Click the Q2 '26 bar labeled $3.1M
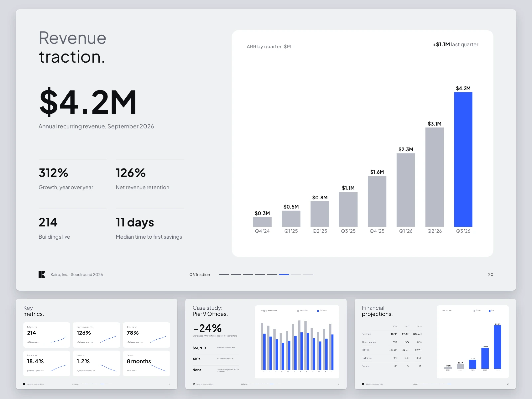Screen dimensions: 532x399 (x=435, y=177)
